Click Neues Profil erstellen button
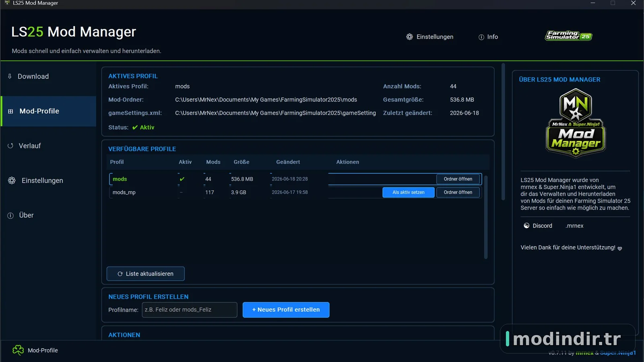This screenshot has height=362, width=644. tap(286, 310)
